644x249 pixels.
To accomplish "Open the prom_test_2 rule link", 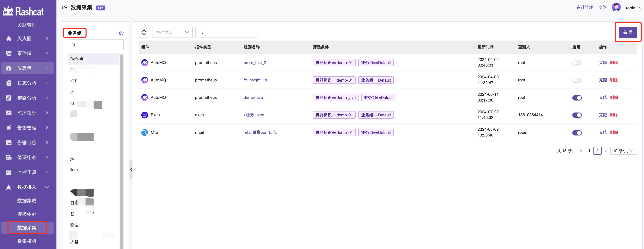I will click(x=255, y=63).
